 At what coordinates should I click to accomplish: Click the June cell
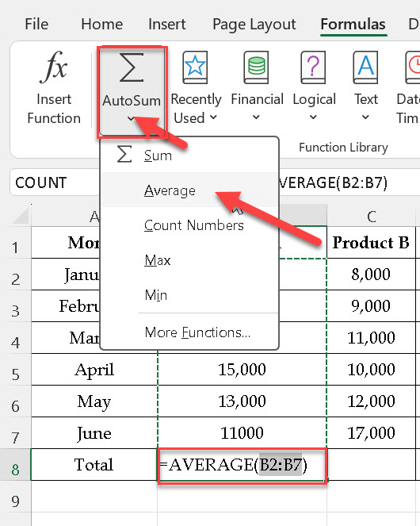pyautogui.click(x=94, y=432)
